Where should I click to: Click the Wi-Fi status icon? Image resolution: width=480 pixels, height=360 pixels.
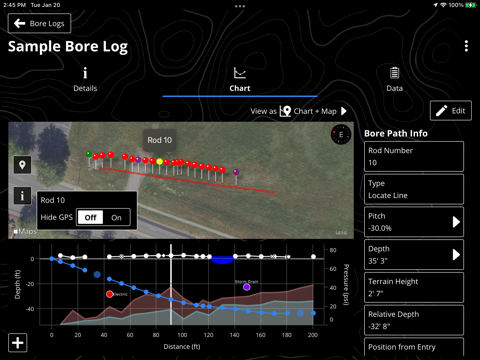pos(443,5)
